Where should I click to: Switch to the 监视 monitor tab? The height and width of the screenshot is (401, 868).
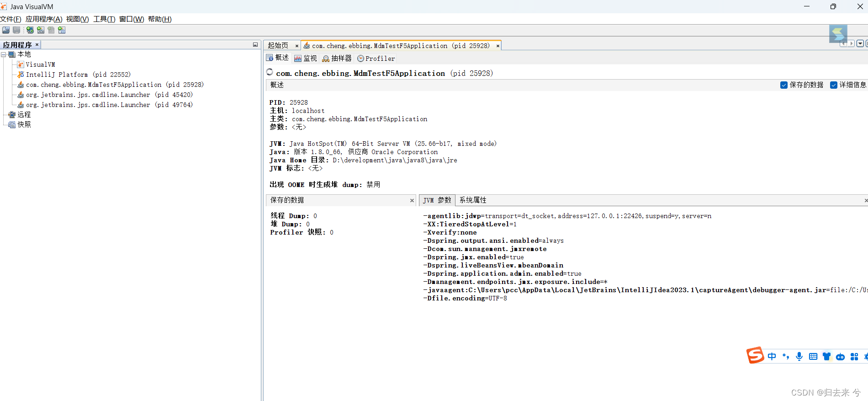306,58
